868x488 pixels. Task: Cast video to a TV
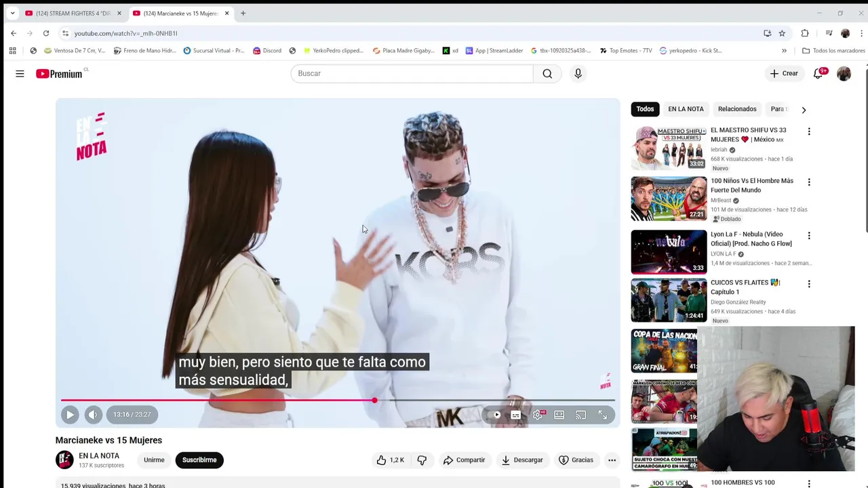[581, 415]
